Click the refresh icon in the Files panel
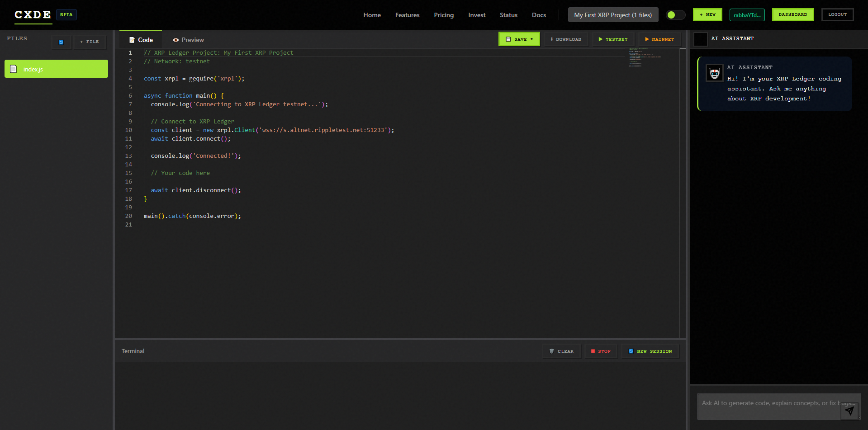 point(61,42)
